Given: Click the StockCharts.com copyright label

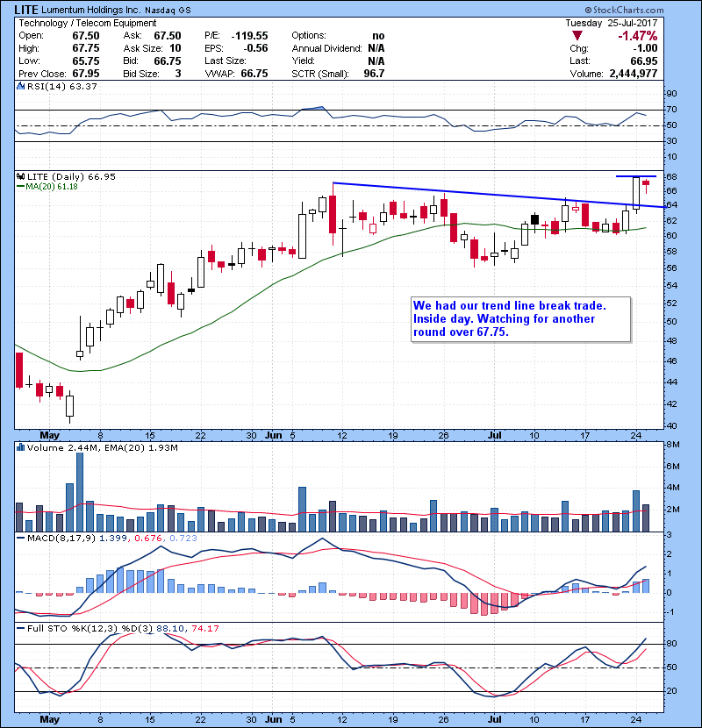Looking at the screenshot, I should coord(624,10).
